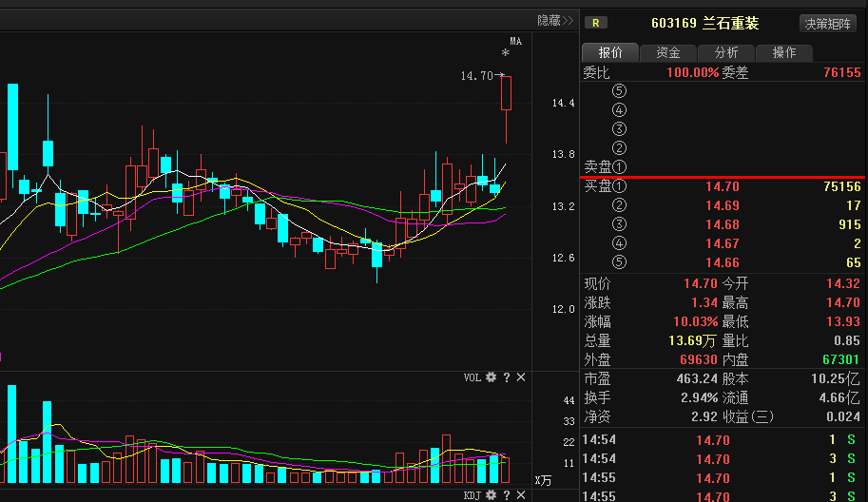Click the 决策矩阵 button
Viewport: 868px width, 502px height.
(828, 24)
